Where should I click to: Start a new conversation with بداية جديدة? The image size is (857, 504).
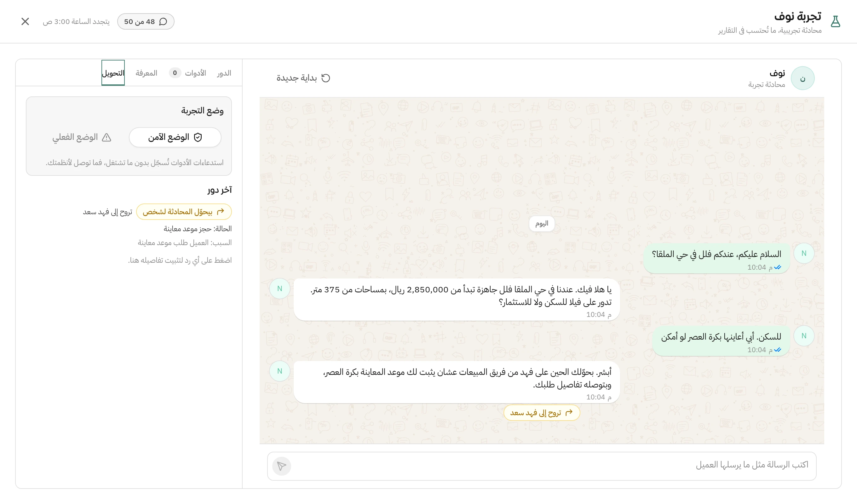(303, 78)
